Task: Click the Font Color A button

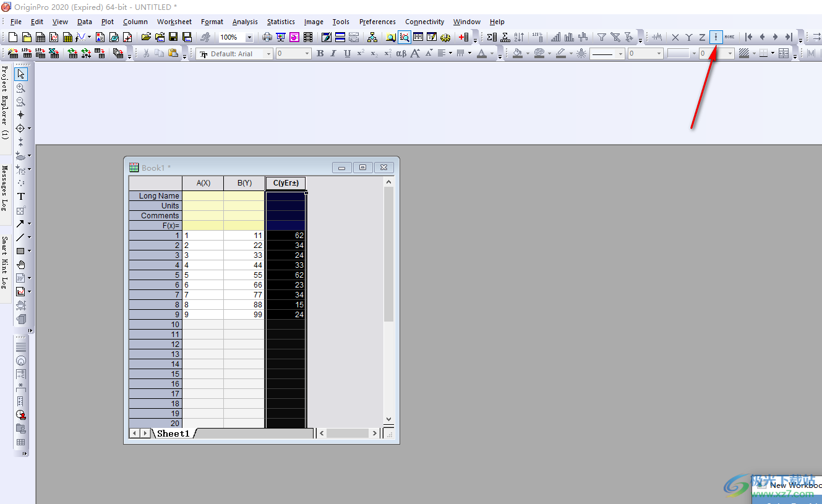Action: (x=482, y=54)
